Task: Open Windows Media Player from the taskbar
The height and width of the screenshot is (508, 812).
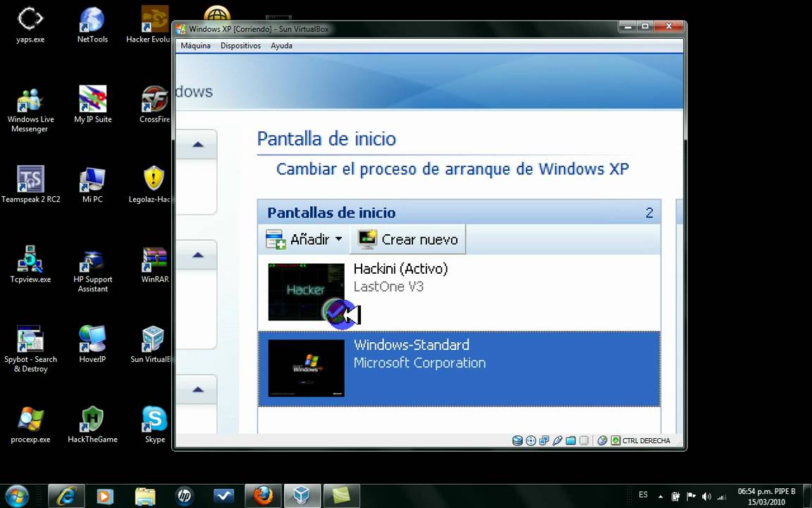Action: (105, 496)
